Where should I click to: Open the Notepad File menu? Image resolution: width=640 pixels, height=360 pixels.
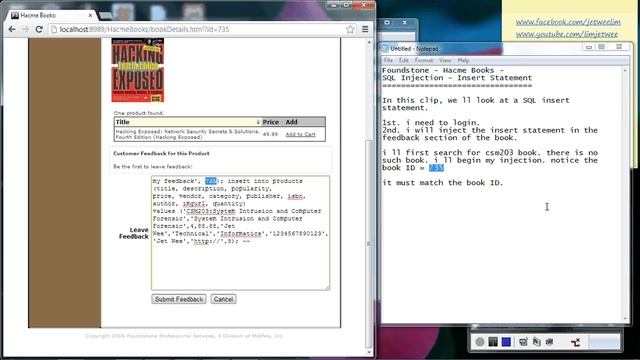[388, 60]
